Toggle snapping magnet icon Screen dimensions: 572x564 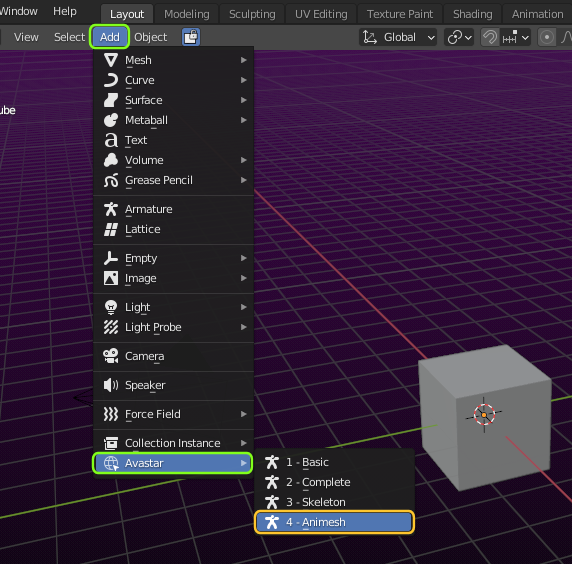pos(490,37)
